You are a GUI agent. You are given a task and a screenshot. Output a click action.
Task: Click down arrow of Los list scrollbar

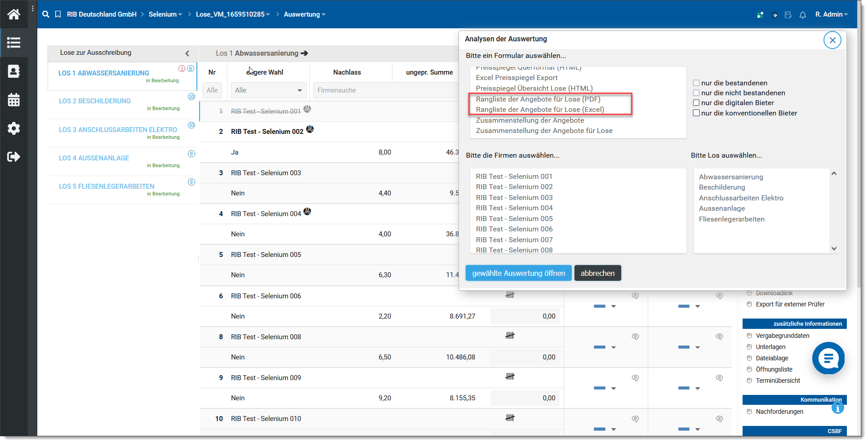coord(834,248)
